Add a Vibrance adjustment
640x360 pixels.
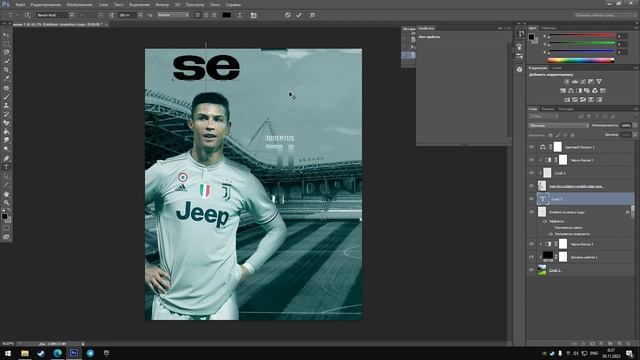599,82
